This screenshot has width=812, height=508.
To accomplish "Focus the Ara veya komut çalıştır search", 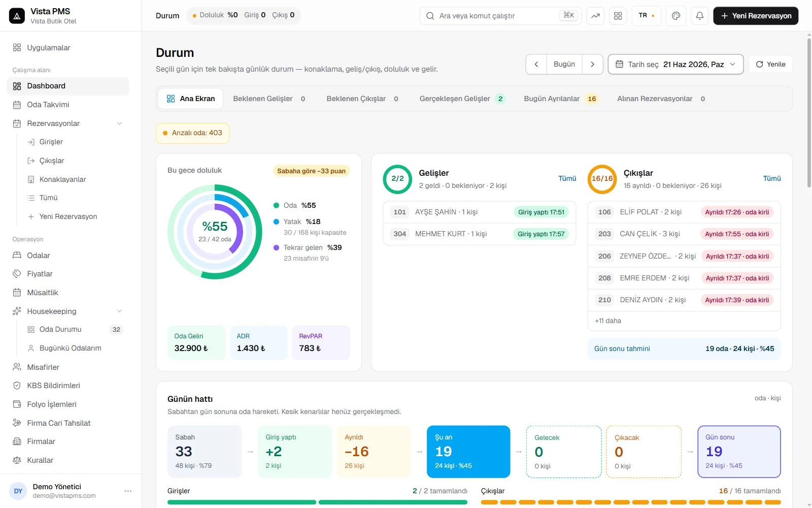I will 501,16.
